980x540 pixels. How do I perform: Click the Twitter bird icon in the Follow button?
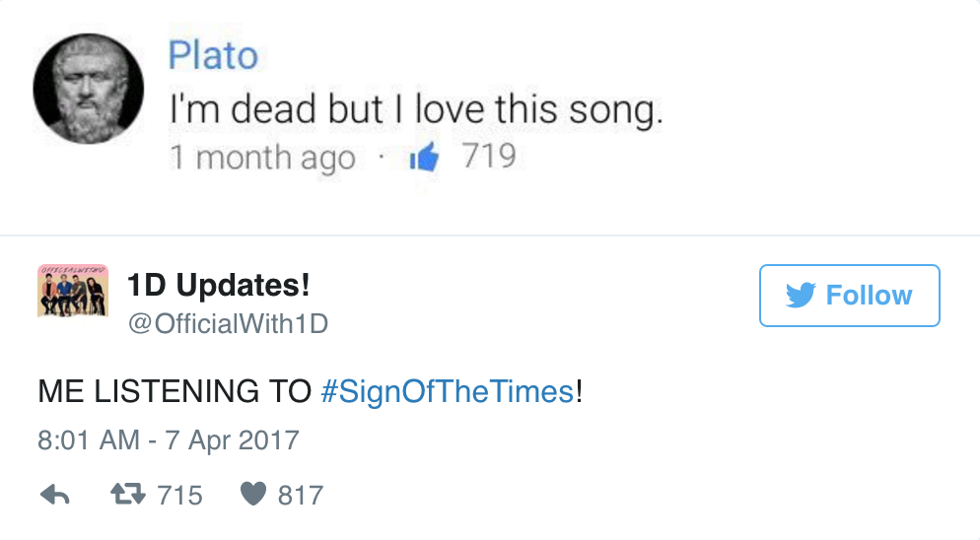(800, 296)
